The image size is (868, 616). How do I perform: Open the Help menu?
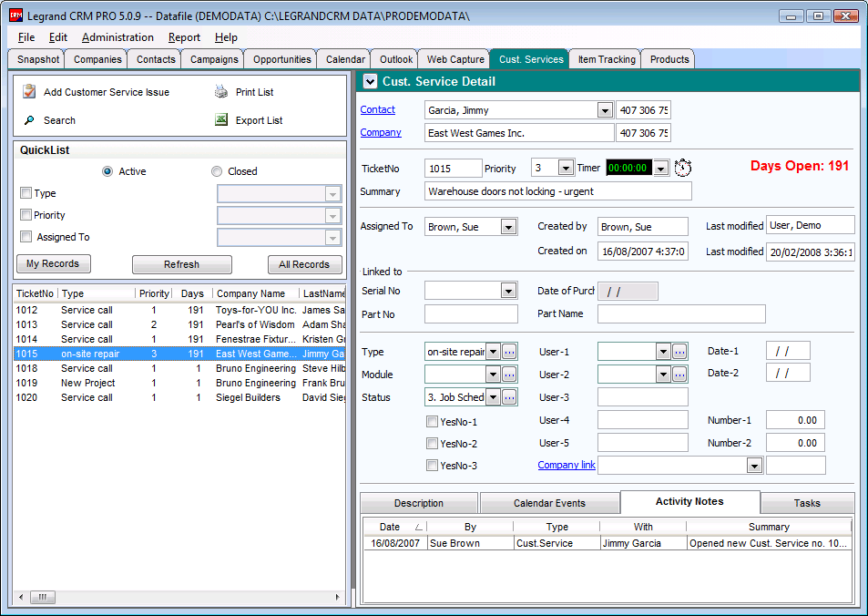[x=226, y=37]
